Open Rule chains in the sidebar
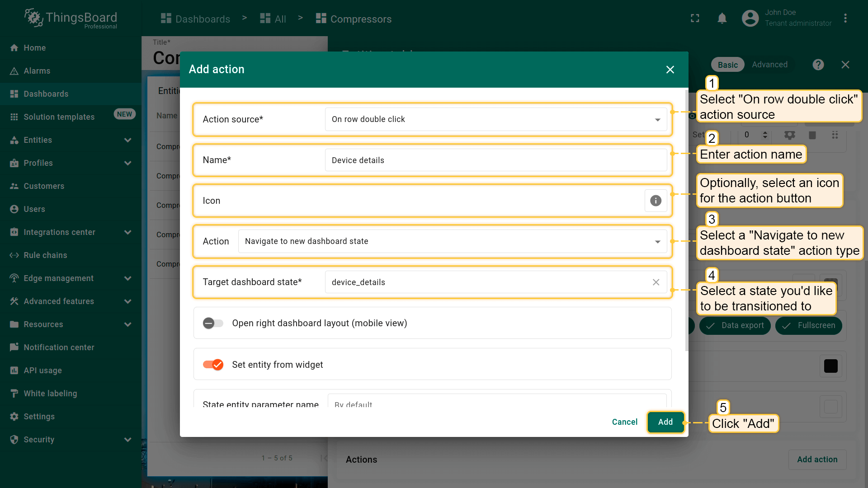Viewport: 868px width, 488px height. tap(45, 255)
